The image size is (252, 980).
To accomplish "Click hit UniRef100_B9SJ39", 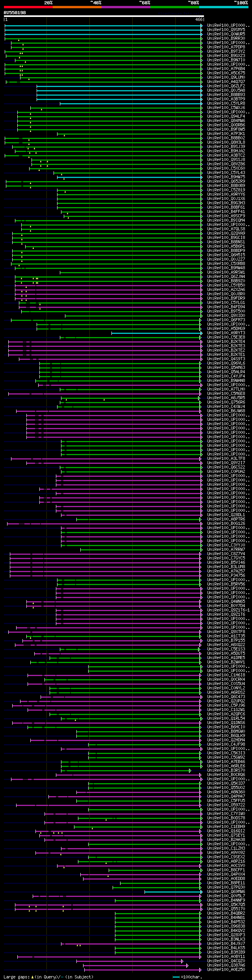I will [226, 146].
